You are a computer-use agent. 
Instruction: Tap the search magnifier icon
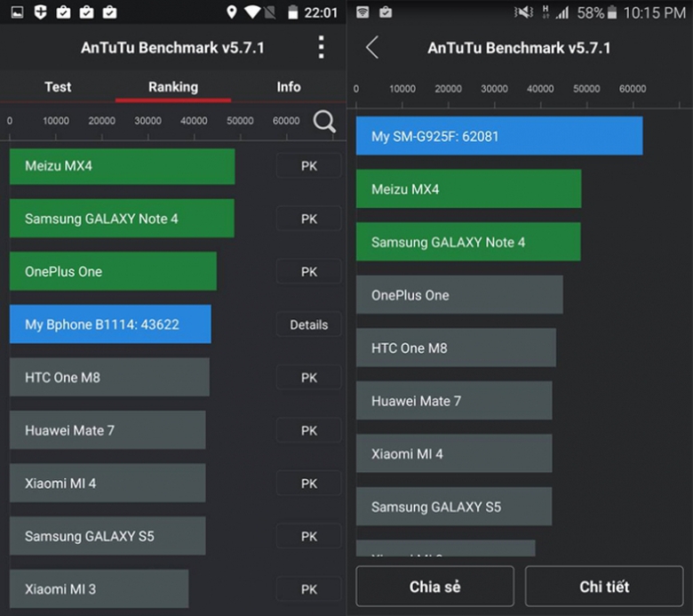(324, 122)
